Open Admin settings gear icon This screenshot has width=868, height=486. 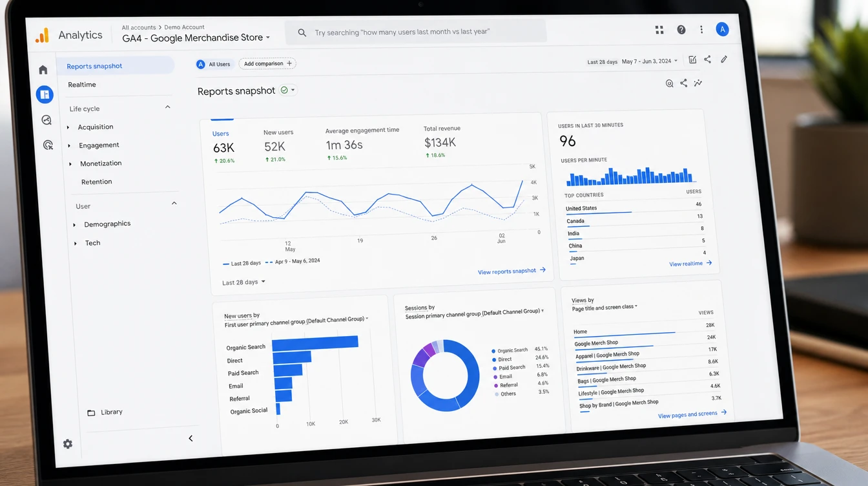(x=68, y=444)
